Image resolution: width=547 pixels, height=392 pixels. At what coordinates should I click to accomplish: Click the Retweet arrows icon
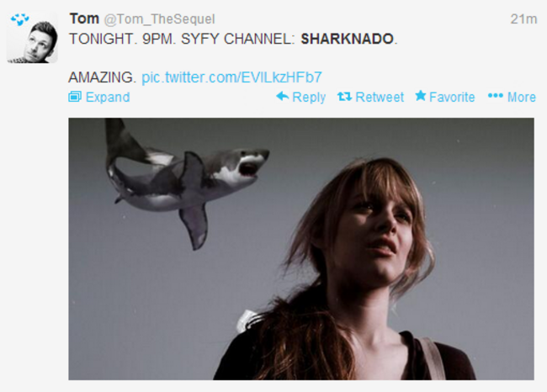coord(344,96)
